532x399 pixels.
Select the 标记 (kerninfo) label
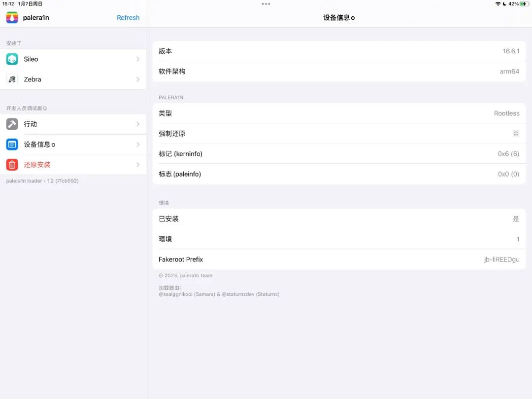point(180,154)
